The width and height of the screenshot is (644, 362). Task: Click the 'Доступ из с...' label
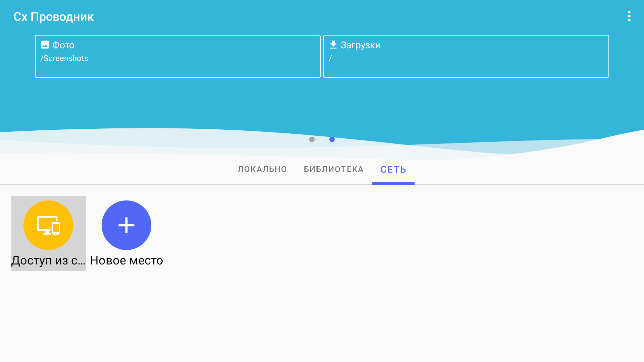[x=48, y=260]
